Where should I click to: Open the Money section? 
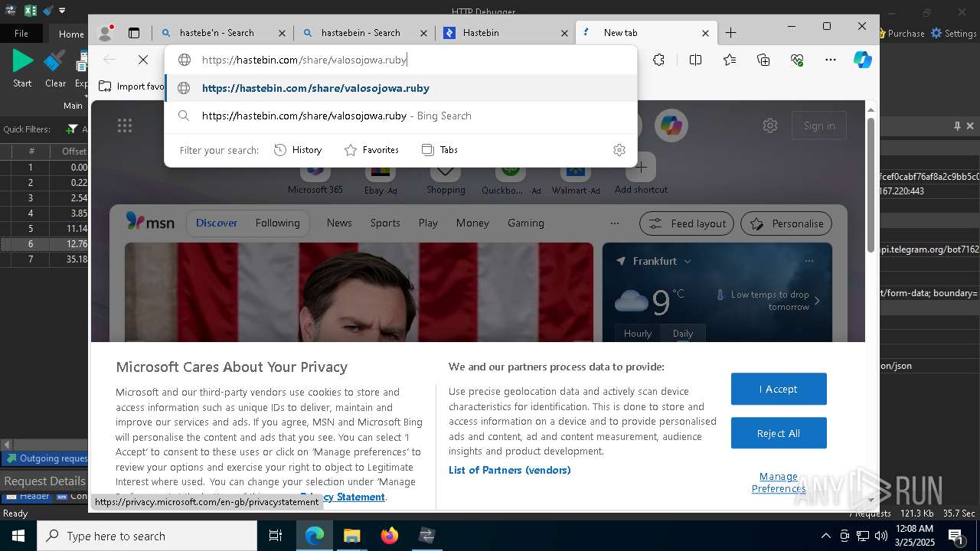point(472,223)
